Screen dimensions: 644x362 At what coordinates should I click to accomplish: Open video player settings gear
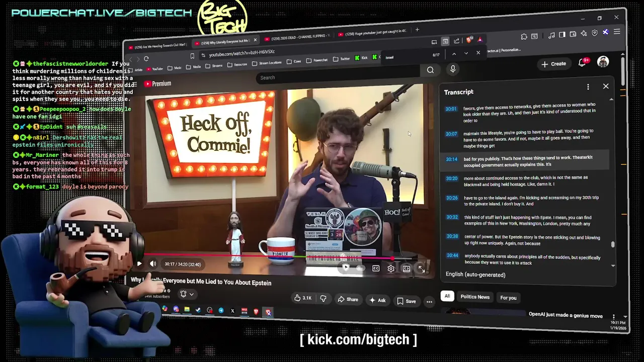(391, 268)
